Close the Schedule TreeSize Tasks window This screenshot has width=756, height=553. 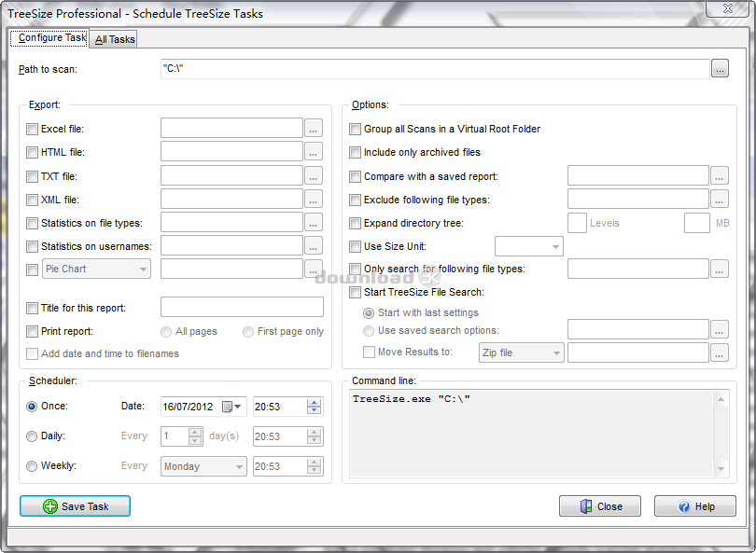(728, 8)
